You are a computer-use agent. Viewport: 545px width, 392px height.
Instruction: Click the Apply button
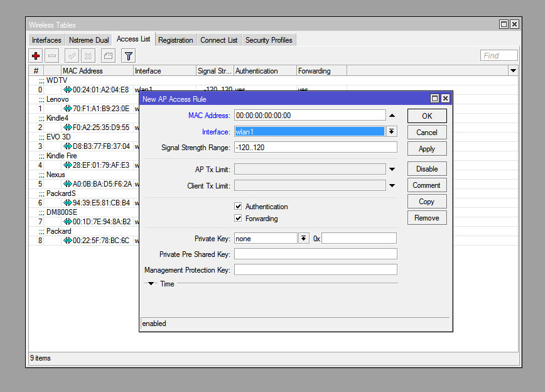click(x=427, y=149)
